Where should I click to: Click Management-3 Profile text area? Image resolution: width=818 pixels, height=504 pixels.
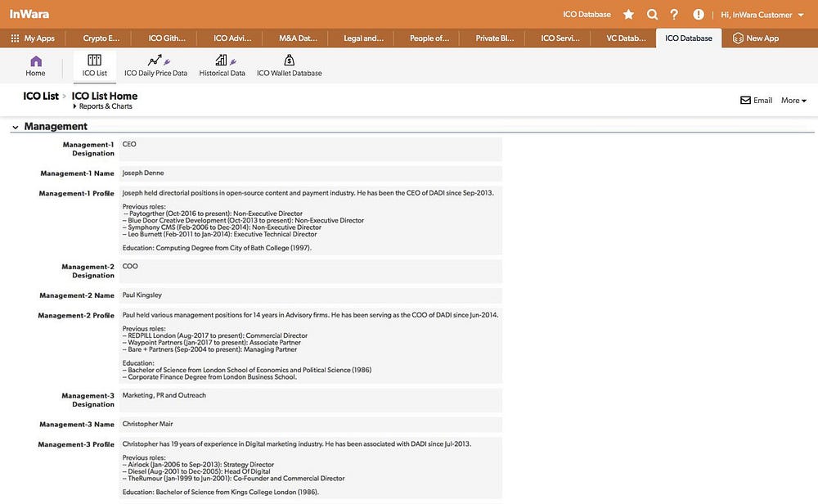tap(310, 468)
